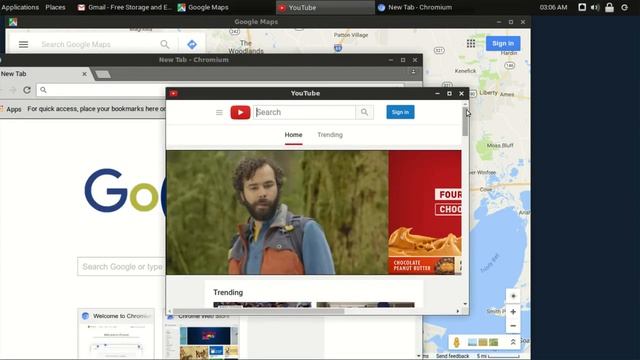
Task: Sign in to YouTube
Action: coord(400,112)
